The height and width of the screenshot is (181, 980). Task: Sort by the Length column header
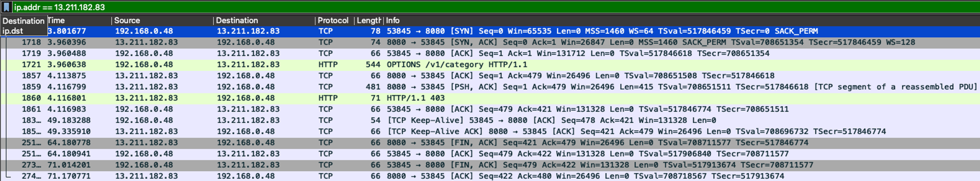pyautogui.click(x=368, y=21)
